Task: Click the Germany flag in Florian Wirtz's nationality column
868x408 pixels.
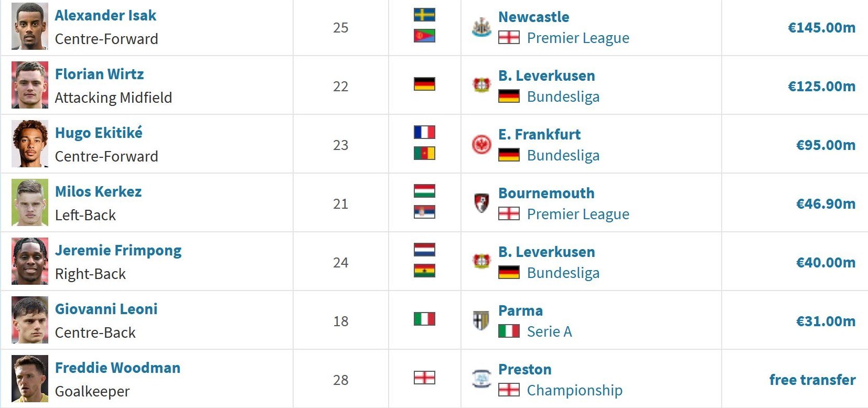Action: 424,84
